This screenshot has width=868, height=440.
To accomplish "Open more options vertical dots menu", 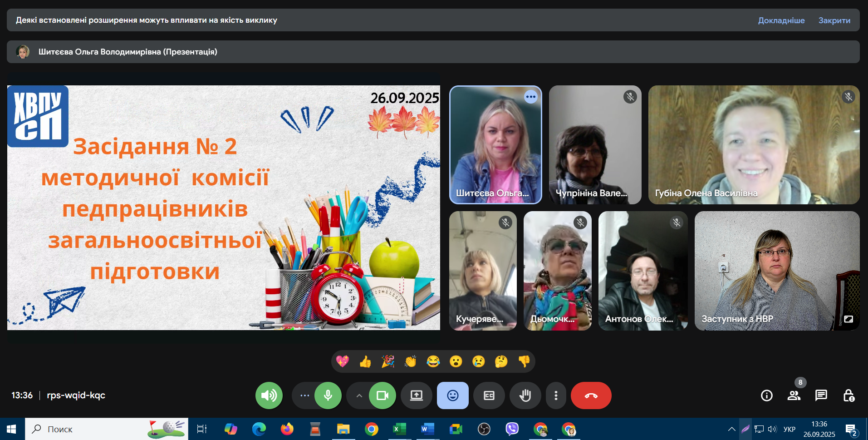I will click(555, 396).
